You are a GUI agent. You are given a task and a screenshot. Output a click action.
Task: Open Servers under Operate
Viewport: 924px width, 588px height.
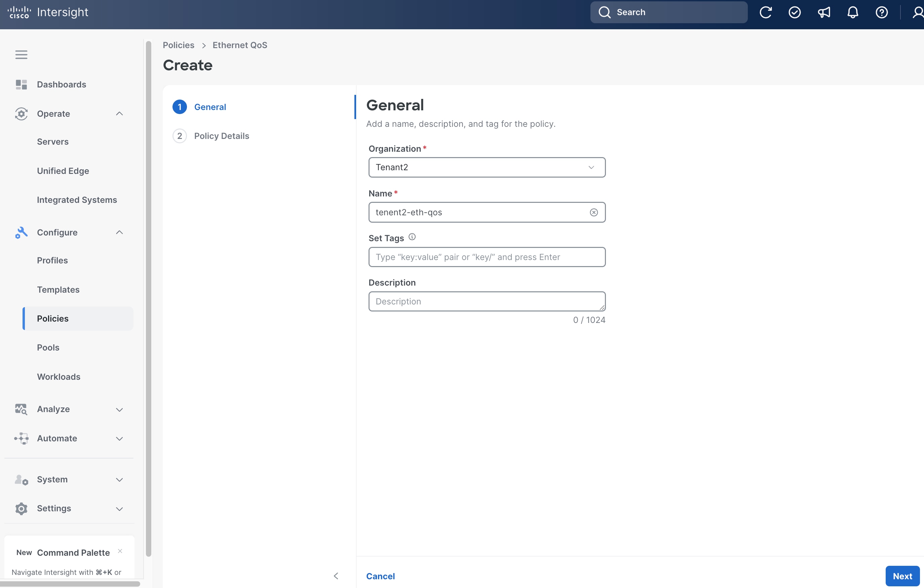click(52, 142)
